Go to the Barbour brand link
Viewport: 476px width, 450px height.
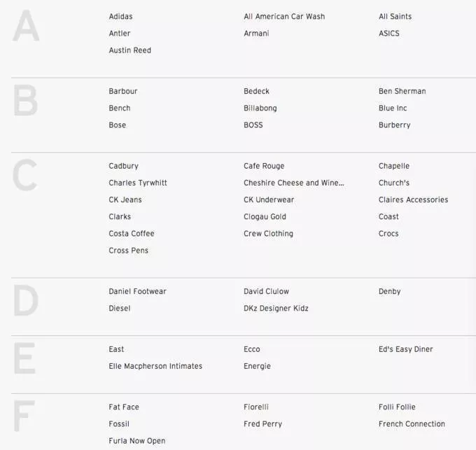click(123, 92)
